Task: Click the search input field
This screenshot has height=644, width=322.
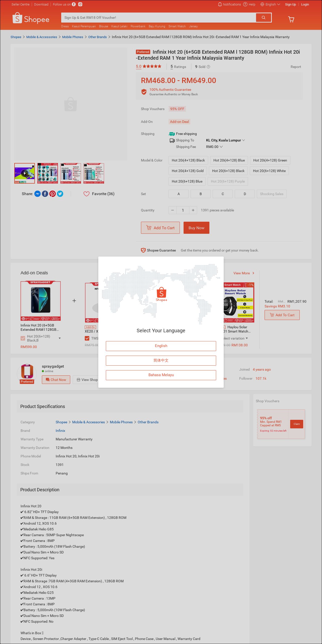Action: click(x=158, y=18)
